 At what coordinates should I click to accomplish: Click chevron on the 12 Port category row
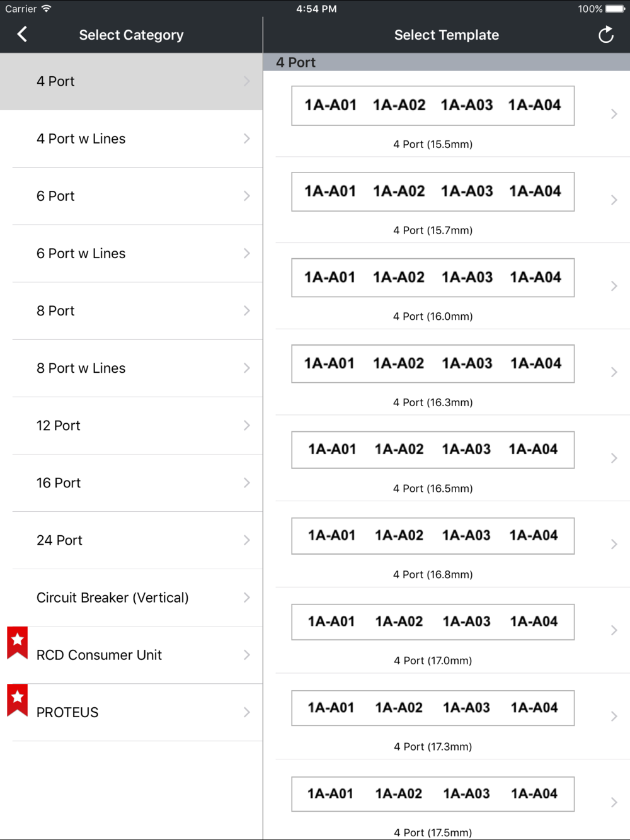[247, 426]
